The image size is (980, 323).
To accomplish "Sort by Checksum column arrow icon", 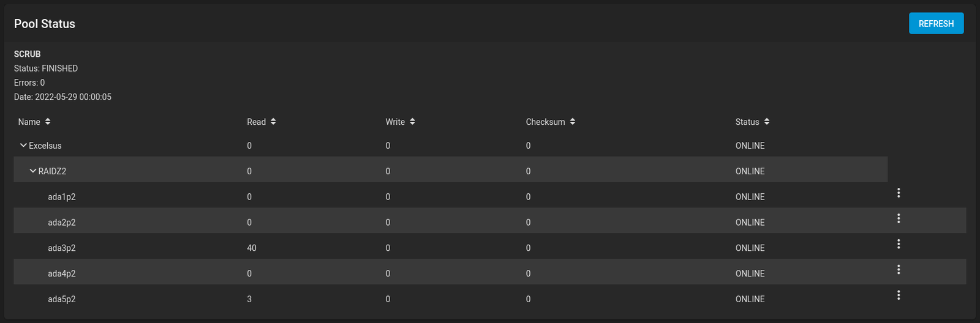I will (x=573, y=122).
